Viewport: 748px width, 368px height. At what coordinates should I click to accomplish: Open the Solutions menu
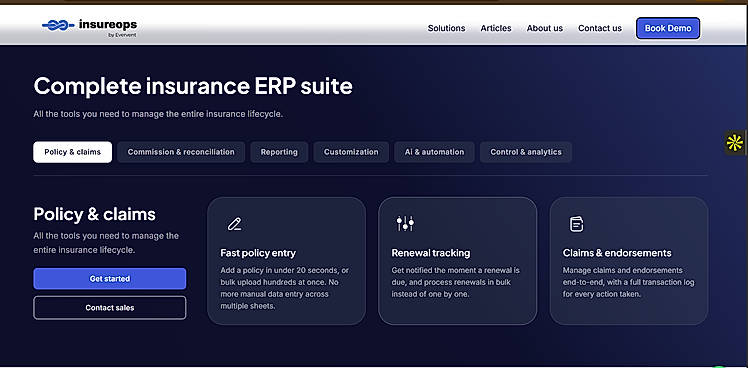point(446,28)
